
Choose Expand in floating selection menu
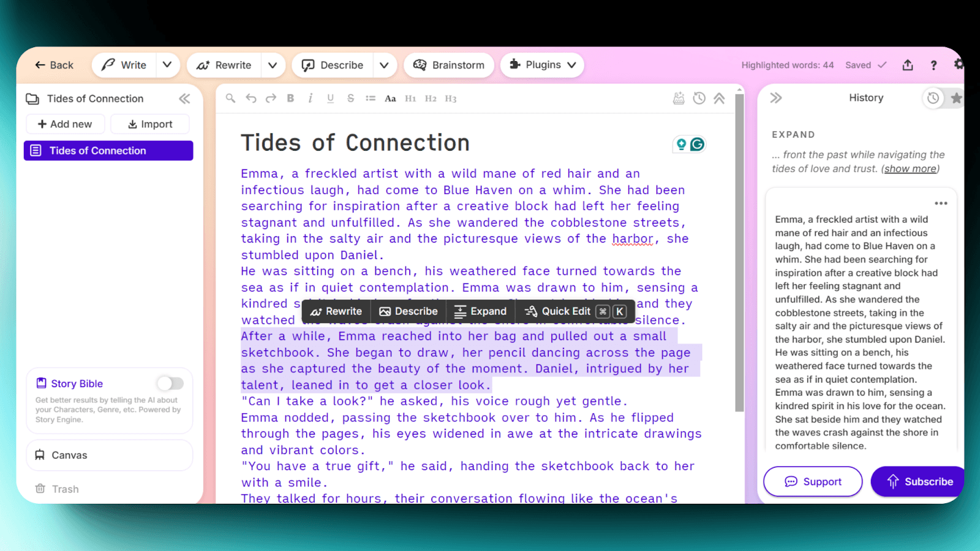(x=481, y=311)
